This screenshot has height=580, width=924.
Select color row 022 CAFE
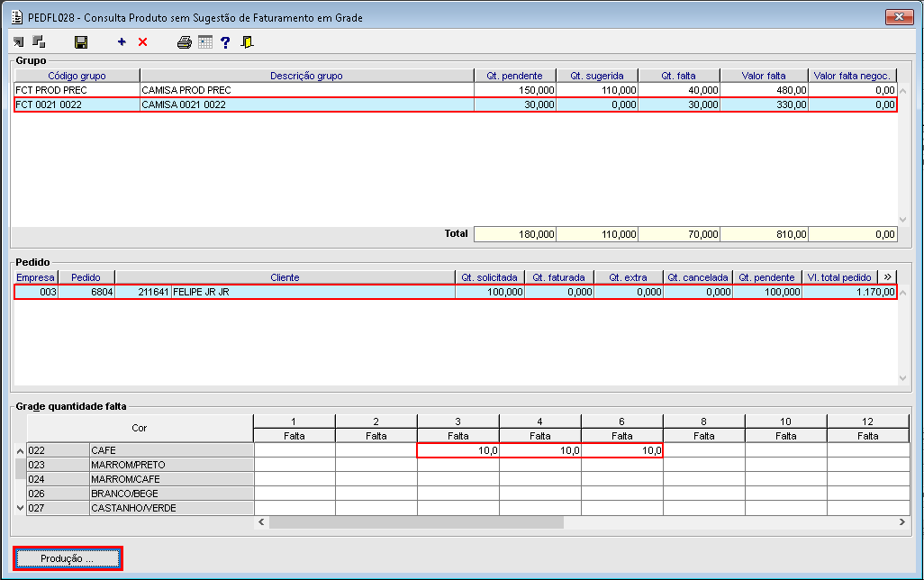[140, 450]
